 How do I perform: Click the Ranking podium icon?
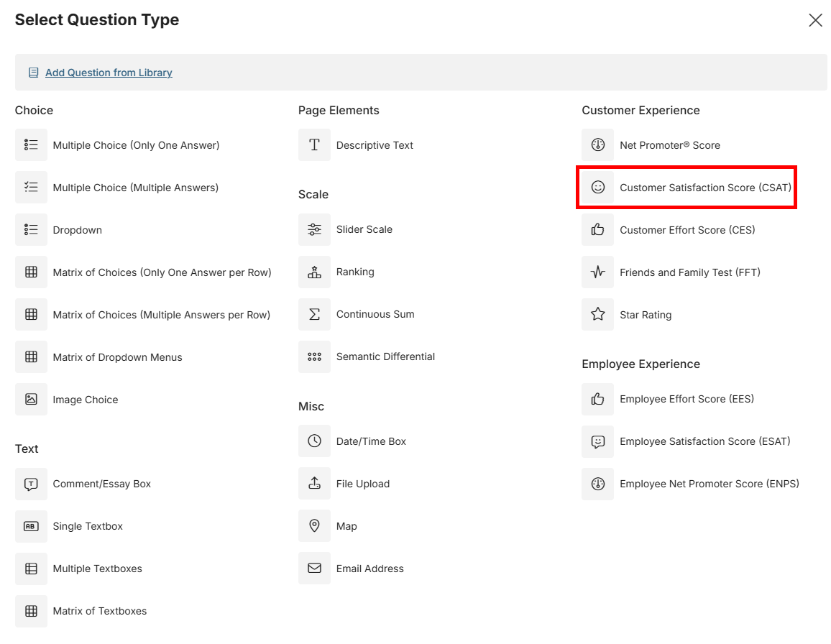[x=314, y=272]
